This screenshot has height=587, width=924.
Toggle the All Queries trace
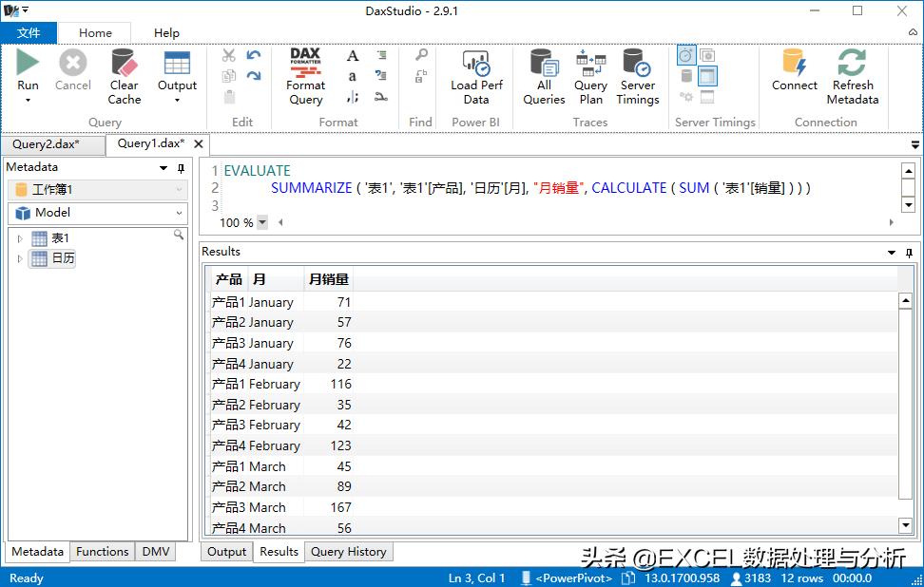(x=544, y=77)
